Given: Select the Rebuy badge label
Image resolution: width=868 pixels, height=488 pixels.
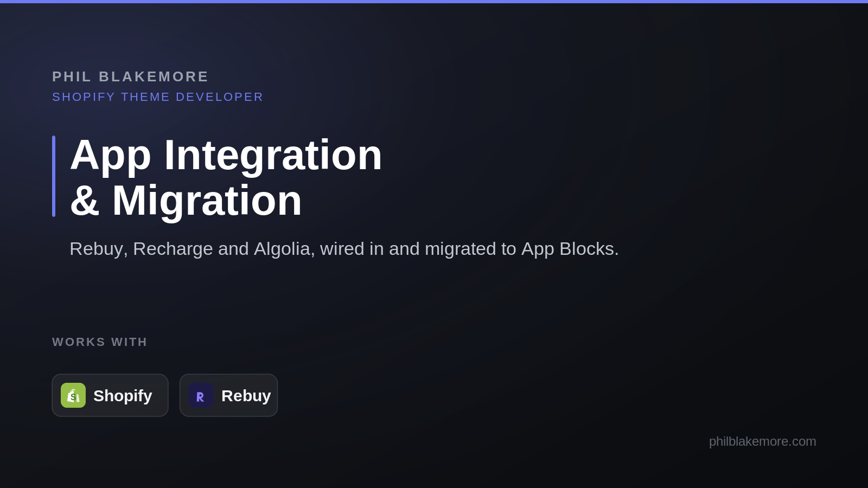Looking at the screenshot, I should [246, 396].
